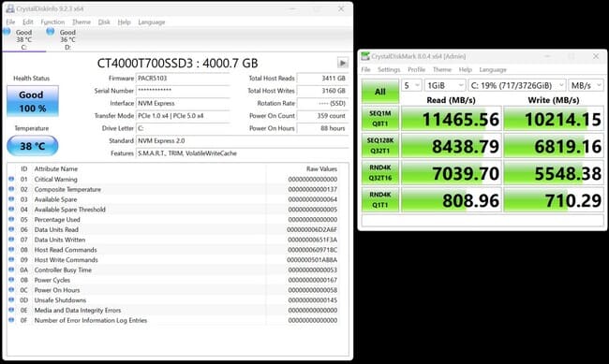The width and height of the screenshot is (609, 364).
Task: Open unit dropdown showing MB/s
Action: click(586, 85)
